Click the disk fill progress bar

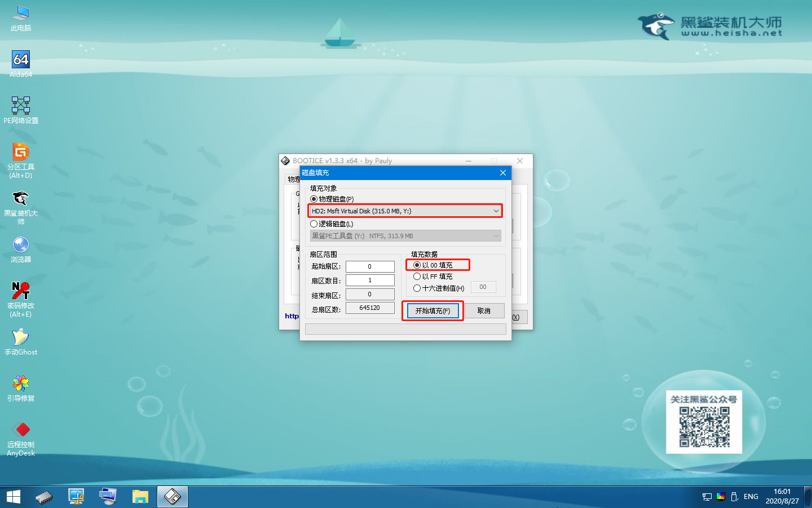pyautogui.click(x=405, y=329)
